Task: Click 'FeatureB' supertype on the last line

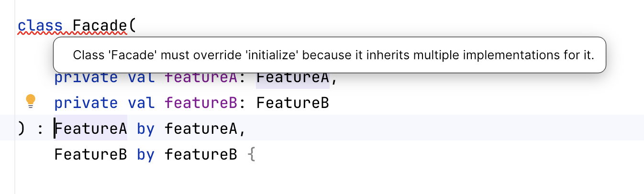Action: tap(90, 154)
